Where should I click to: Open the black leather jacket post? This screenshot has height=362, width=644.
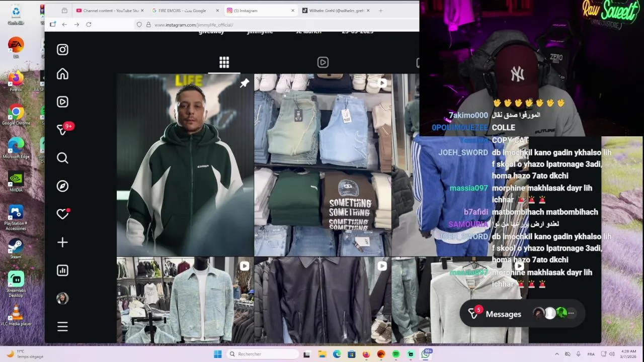pos(323,300)
